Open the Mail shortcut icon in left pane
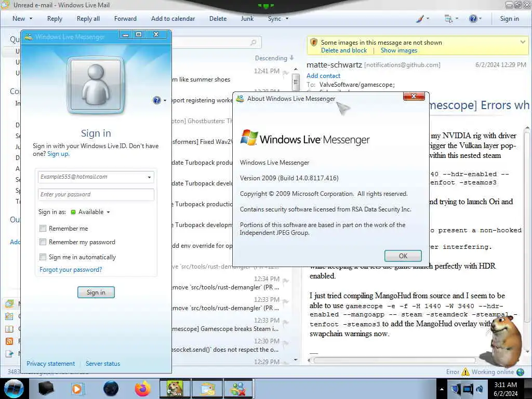532x399 pixels. [9, 303]
